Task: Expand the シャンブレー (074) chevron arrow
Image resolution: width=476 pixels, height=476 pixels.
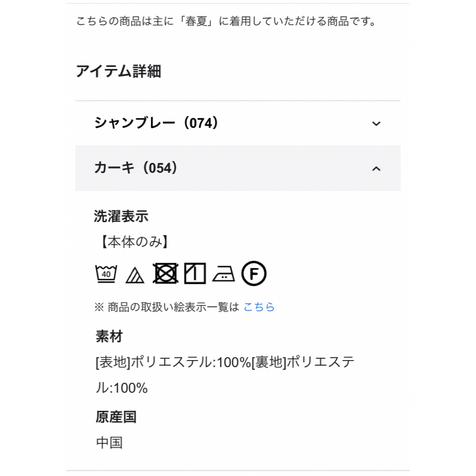Action: tap(376, 123)
